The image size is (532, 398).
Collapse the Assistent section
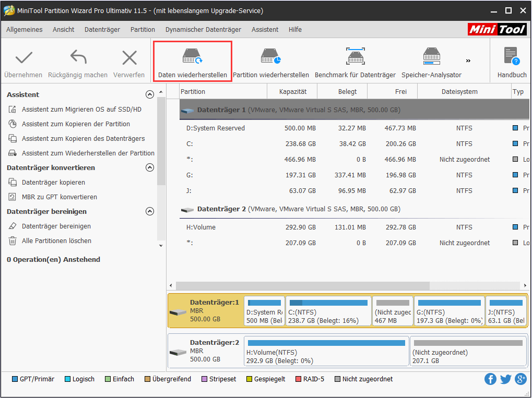(x=150, y=94)
